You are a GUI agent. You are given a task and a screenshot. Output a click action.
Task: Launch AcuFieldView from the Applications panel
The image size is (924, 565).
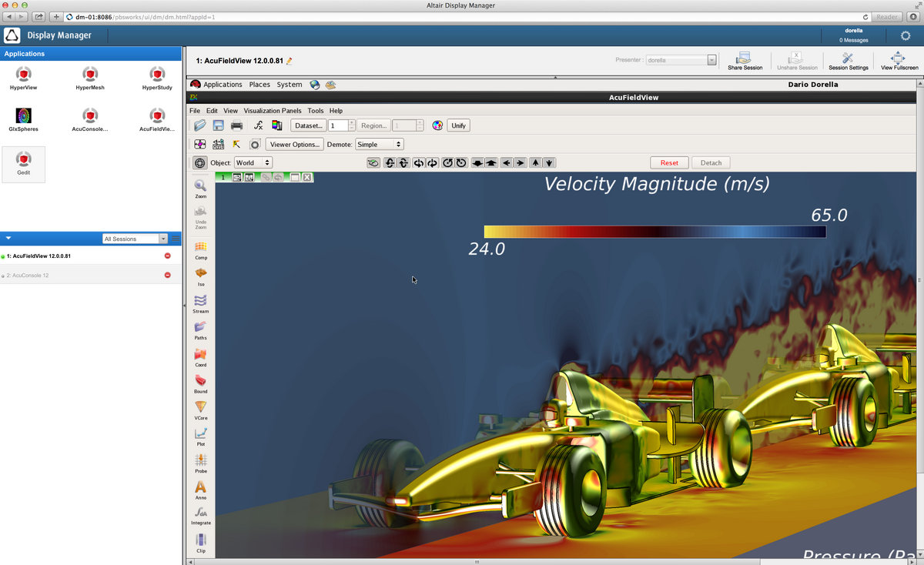tap(157, 120)
